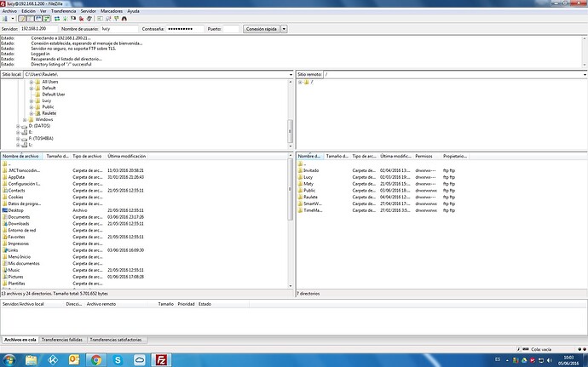Expand the Raulete folder in local tree
The width and height of the screenshot is (588, 367).
tap(32, 113)
